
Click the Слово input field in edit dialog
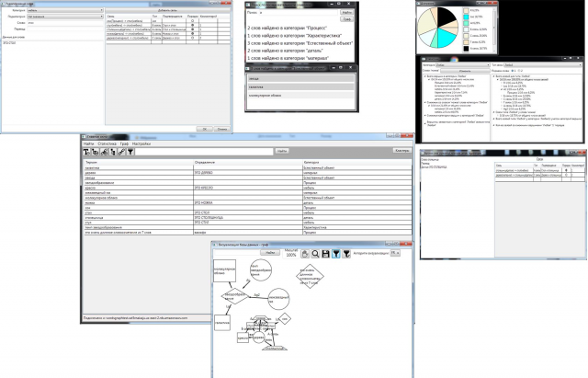65,22
